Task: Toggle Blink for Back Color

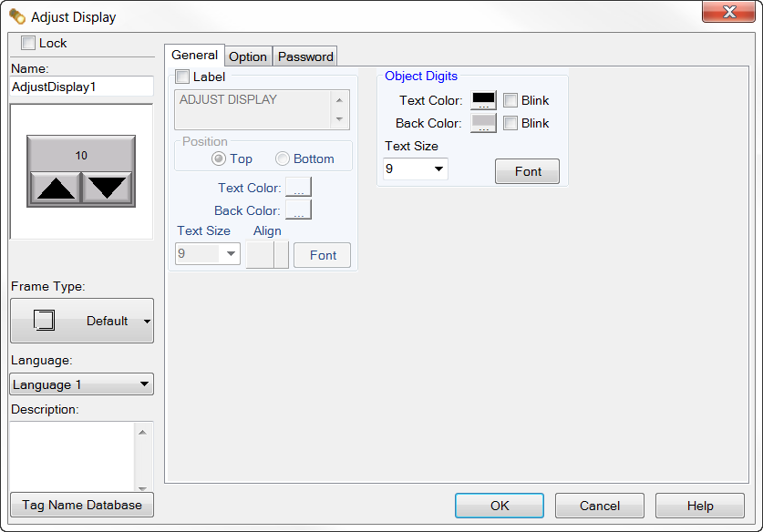Action: pos(510,123)
